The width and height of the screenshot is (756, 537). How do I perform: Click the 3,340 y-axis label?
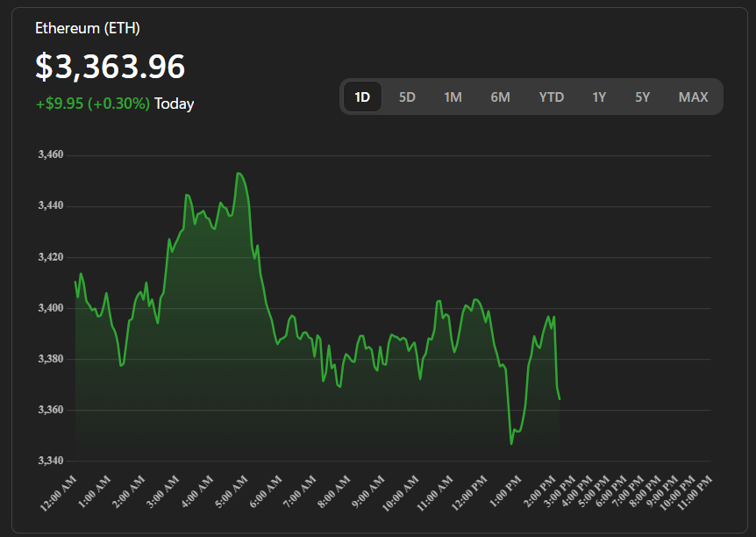tap(51, 461)
